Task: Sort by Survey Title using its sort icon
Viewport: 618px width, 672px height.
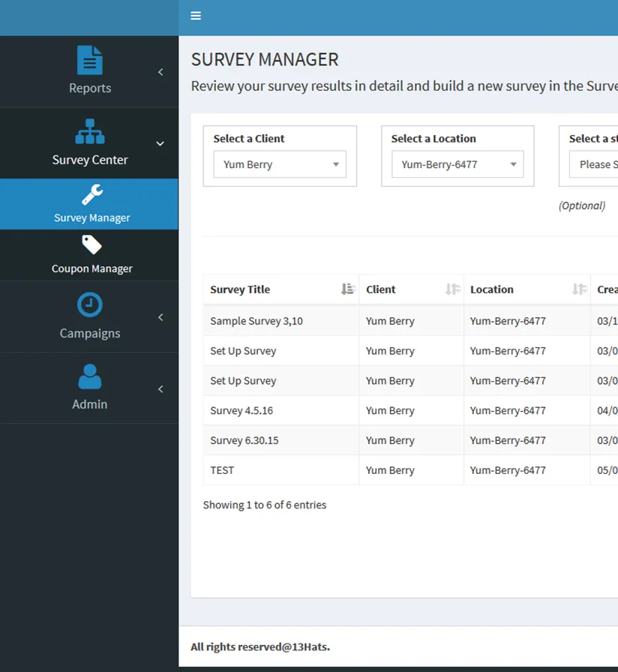Action: click(x=346, y=289)
